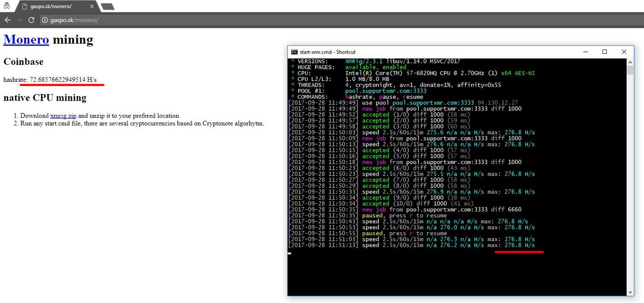Click the browser forward arrow
Image resolution: width=644 pixels, height=303 pixels.
(x=19, y=20)
